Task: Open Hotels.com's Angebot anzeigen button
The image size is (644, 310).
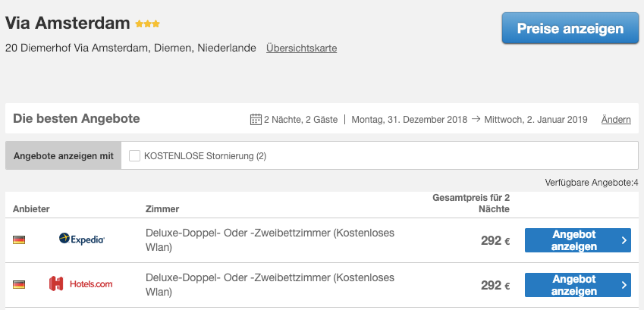Action: tap(578, 285)
